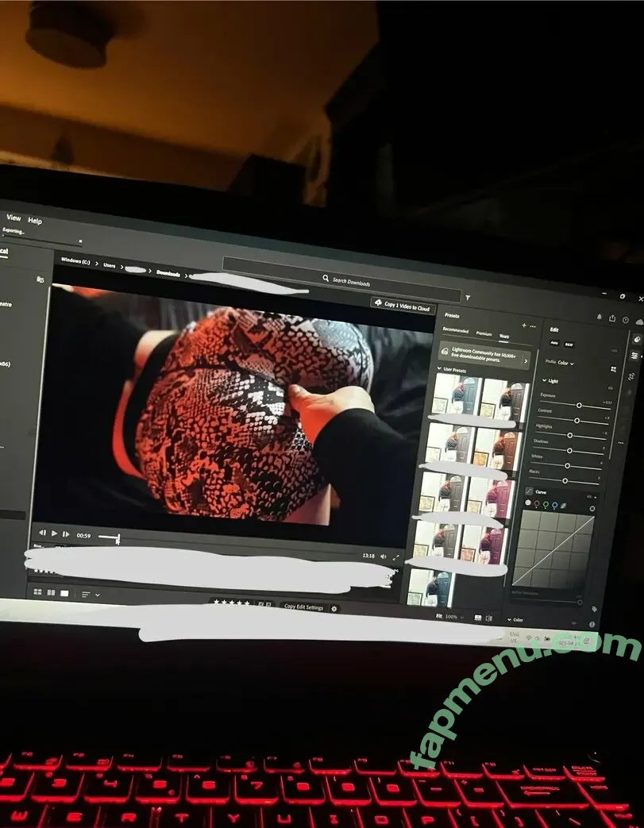644x828 pixels.
Task: Play the video in the viewer
Action: point(54,534)
